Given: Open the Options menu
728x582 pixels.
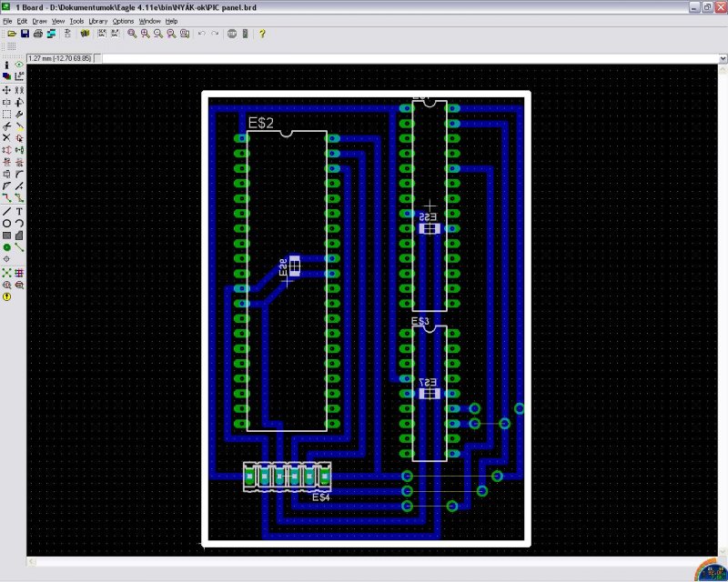Looking at the screenshot, I should tap(123, 21).
